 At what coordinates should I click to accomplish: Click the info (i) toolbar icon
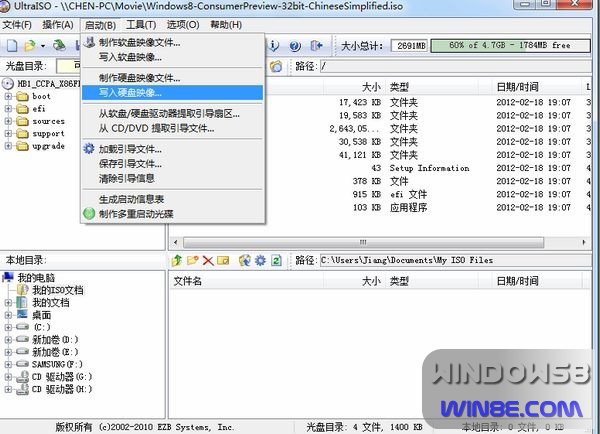[x=274, y=46]
